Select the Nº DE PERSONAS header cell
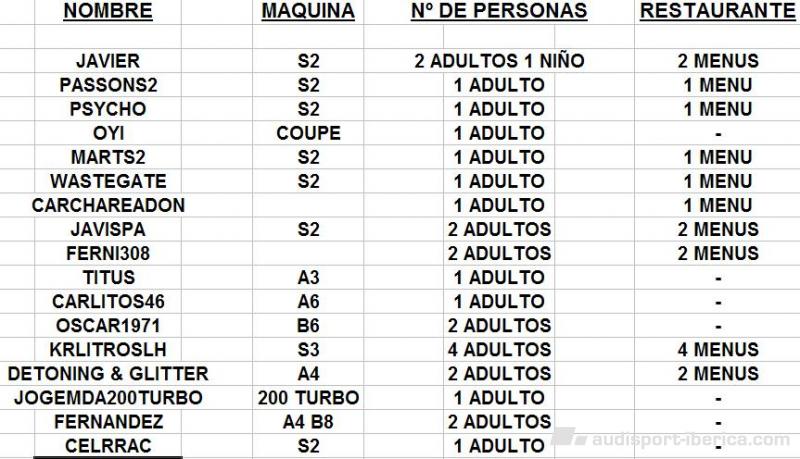 tap(499, 12)
